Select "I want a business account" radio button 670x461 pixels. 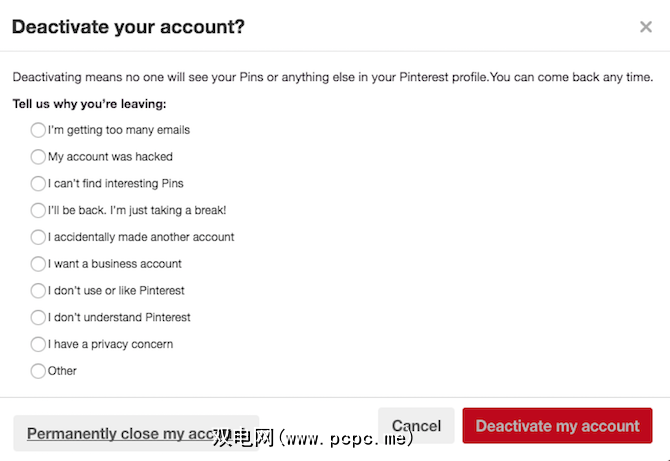click(38, 264)
